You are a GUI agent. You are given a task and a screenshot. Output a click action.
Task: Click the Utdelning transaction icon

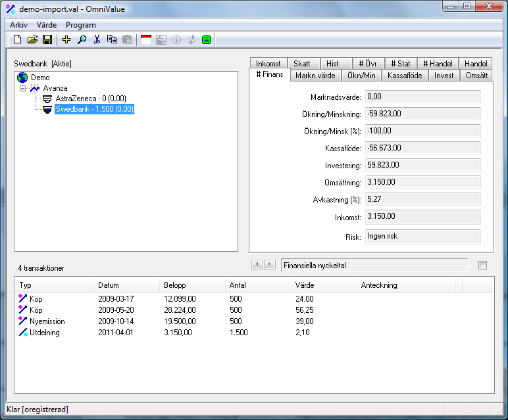(x=22, y=333)
